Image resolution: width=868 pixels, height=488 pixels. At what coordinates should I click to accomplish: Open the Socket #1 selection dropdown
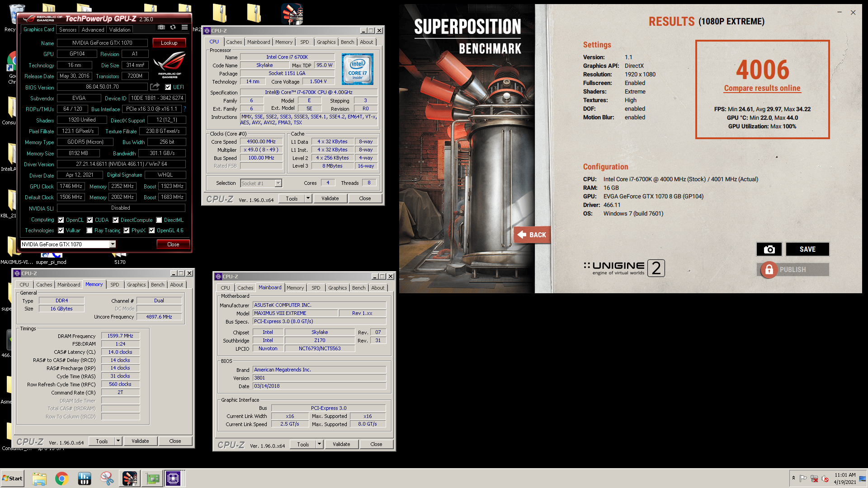tap(278, 183)
